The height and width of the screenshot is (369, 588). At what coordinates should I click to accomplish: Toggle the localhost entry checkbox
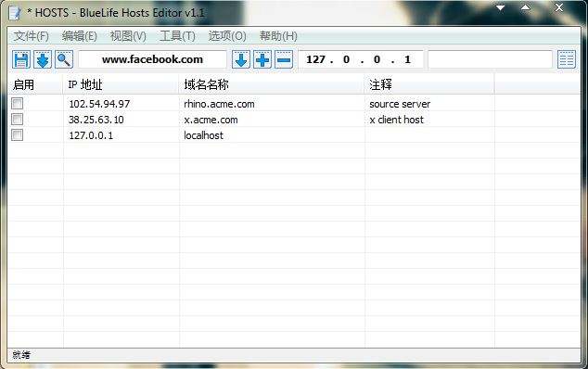(x=18, y=135)
